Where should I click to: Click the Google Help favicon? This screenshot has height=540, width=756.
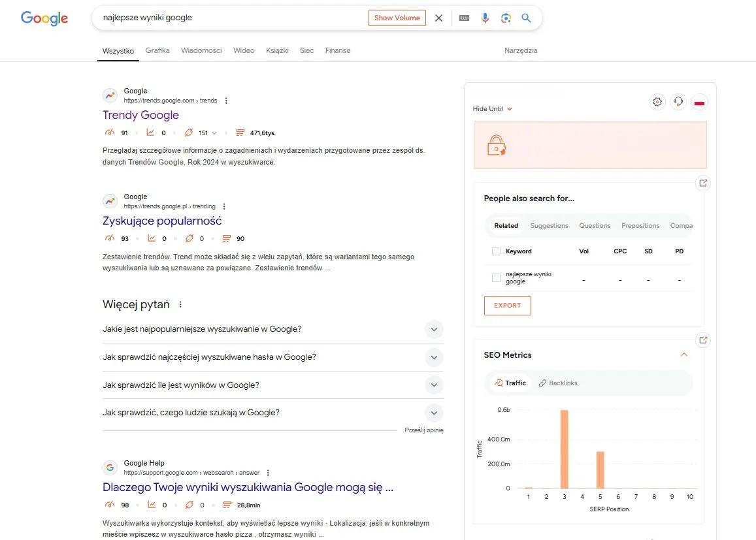tap(110, 468)
